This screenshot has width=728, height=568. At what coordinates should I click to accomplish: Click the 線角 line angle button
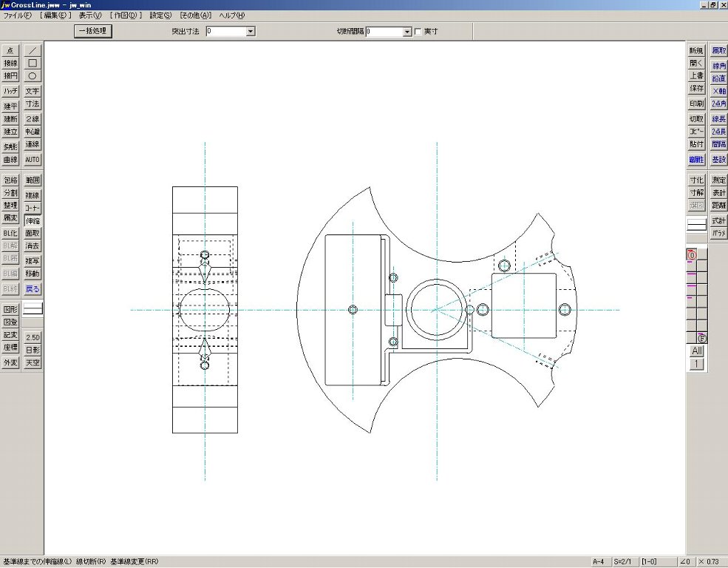point(718,66)
